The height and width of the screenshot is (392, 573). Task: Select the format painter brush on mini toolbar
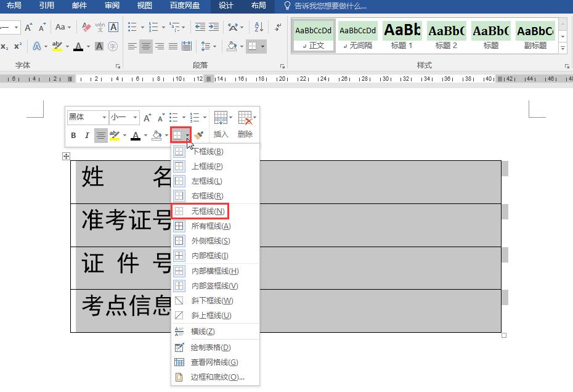199,135
